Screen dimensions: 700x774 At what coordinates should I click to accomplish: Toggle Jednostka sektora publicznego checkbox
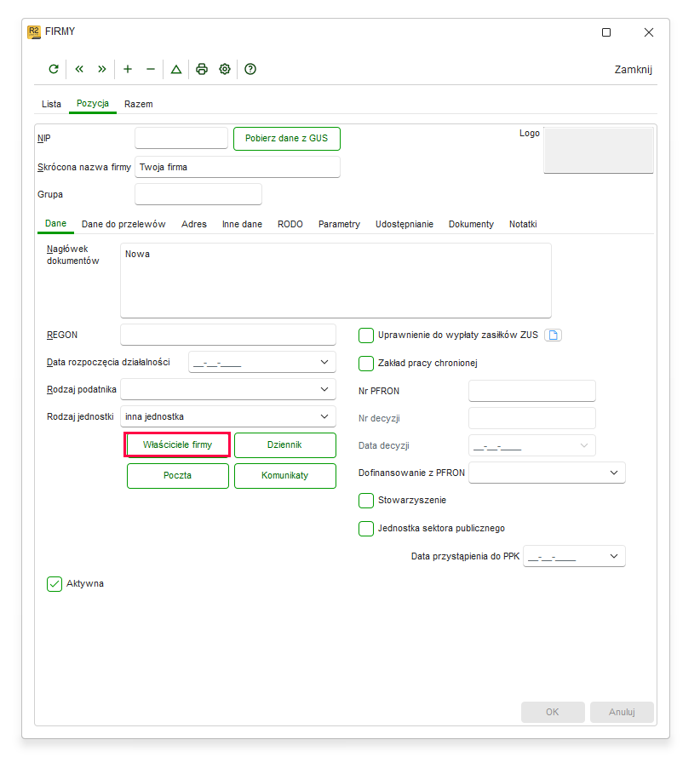(x=366, y=529)
